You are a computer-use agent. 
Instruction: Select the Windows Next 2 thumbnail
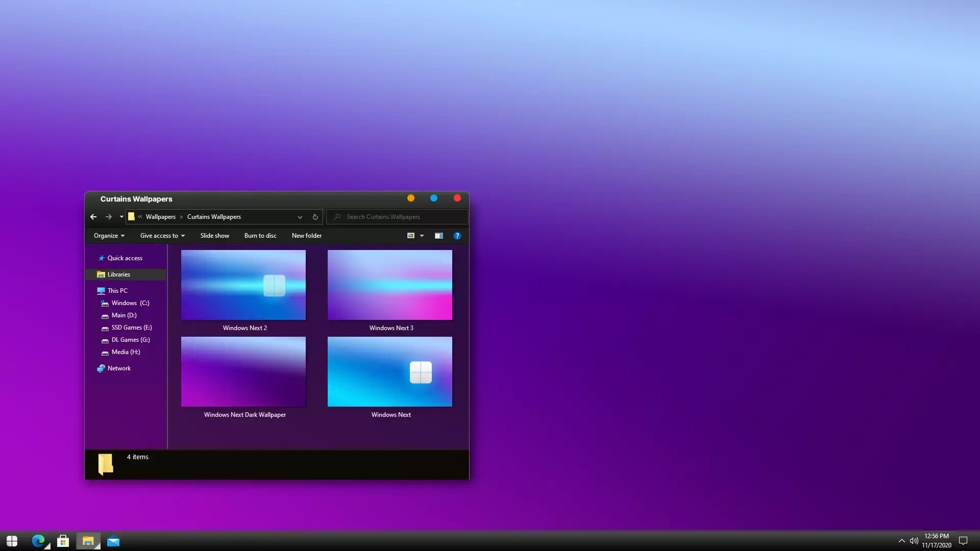pos(243,285)
